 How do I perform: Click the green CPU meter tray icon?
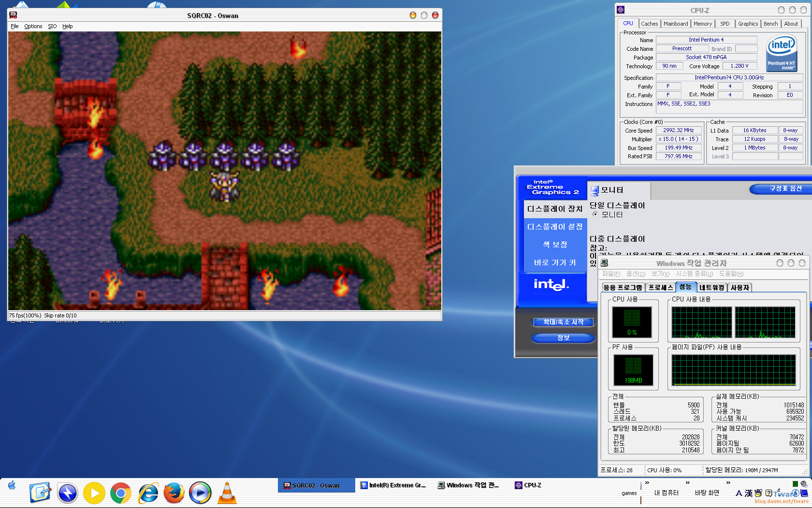(795, 483)
